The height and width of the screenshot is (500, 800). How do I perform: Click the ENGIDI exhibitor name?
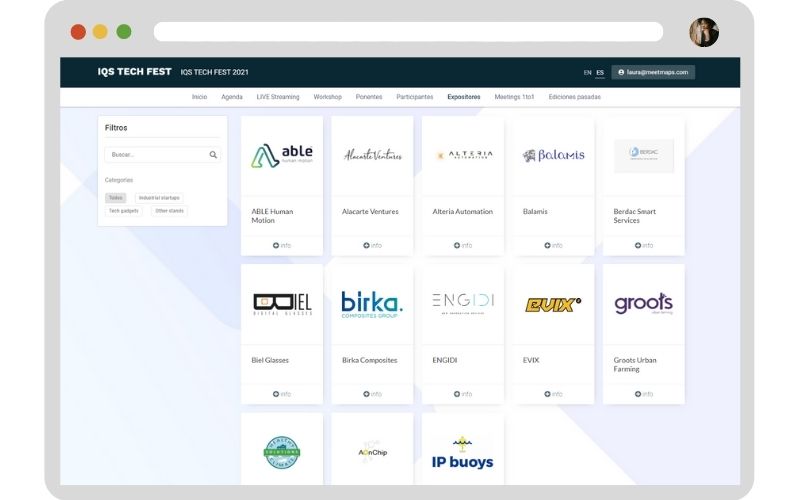(445, 360)
